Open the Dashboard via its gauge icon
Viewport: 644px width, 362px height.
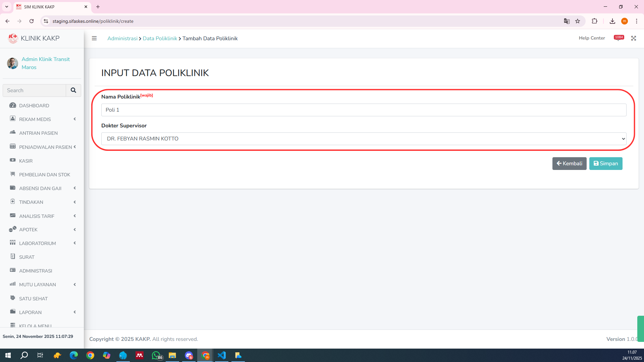(13, 105)
